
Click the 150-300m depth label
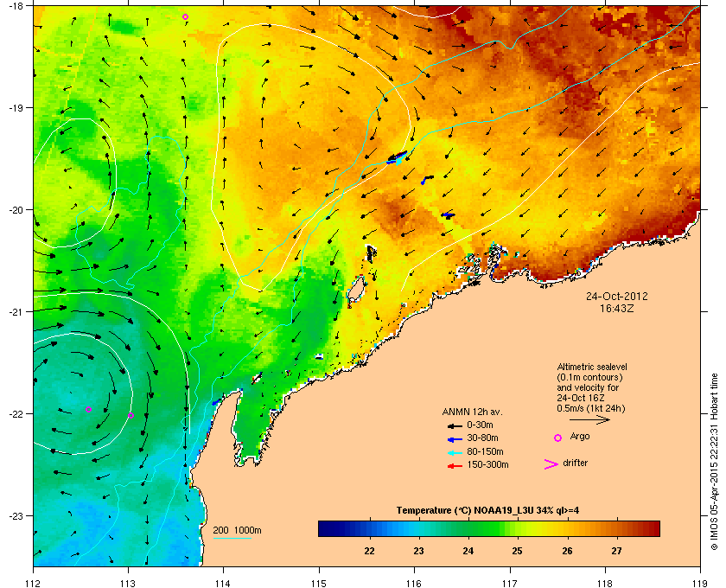coord(487,464)
